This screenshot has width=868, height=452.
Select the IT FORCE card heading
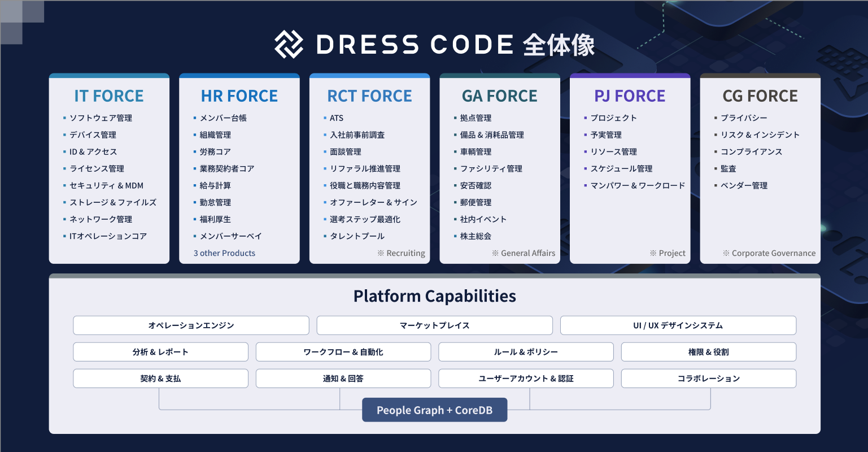tap(108, 96)
